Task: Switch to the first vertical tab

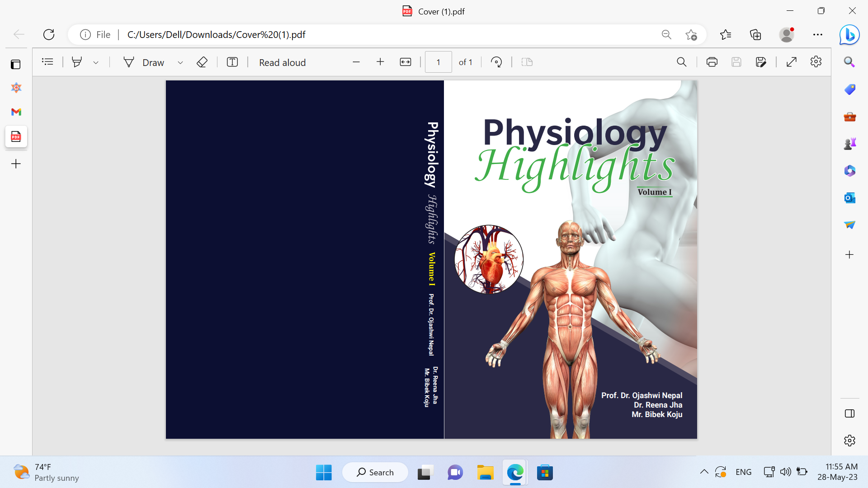Action: tap(16, 88)
